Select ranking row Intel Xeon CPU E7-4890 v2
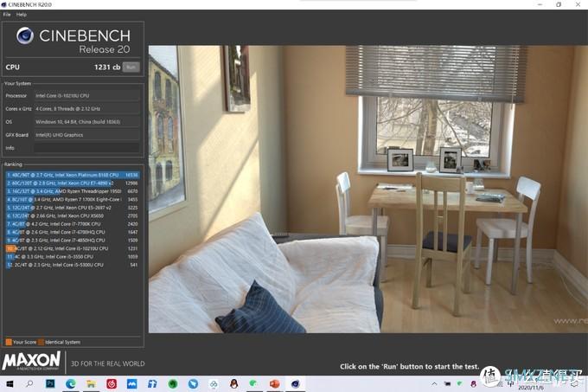This screenshot has width=588, height=392. tap(73, 183)
